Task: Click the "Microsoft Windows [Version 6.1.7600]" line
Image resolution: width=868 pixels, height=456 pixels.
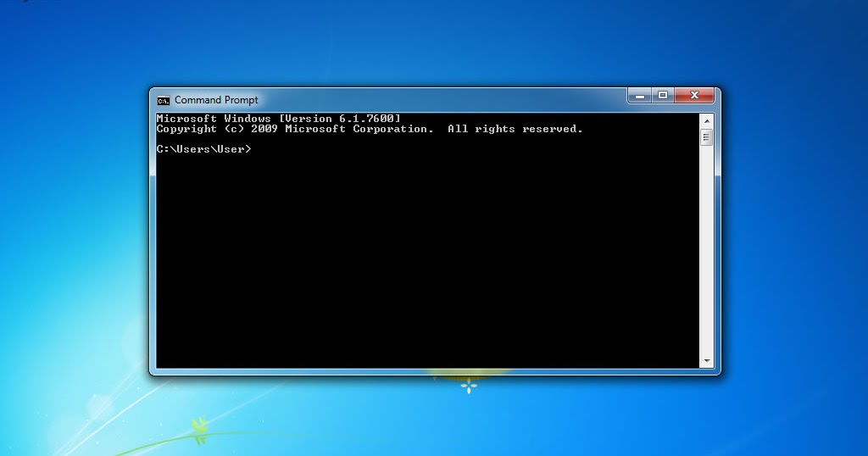Action: click(278, 119)
